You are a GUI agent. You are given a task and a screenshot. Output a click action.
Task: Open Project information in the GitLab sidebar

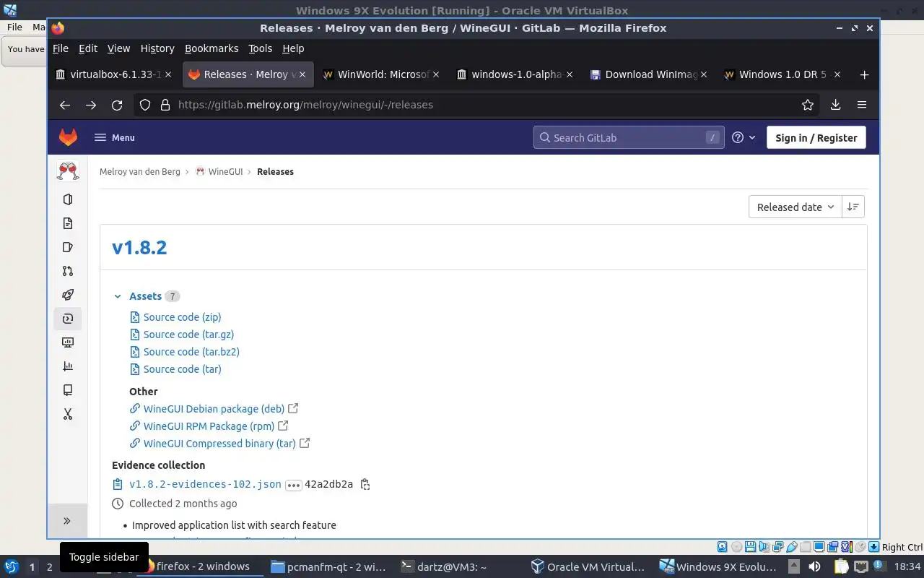pyautogui.click(x=68, y=199)
